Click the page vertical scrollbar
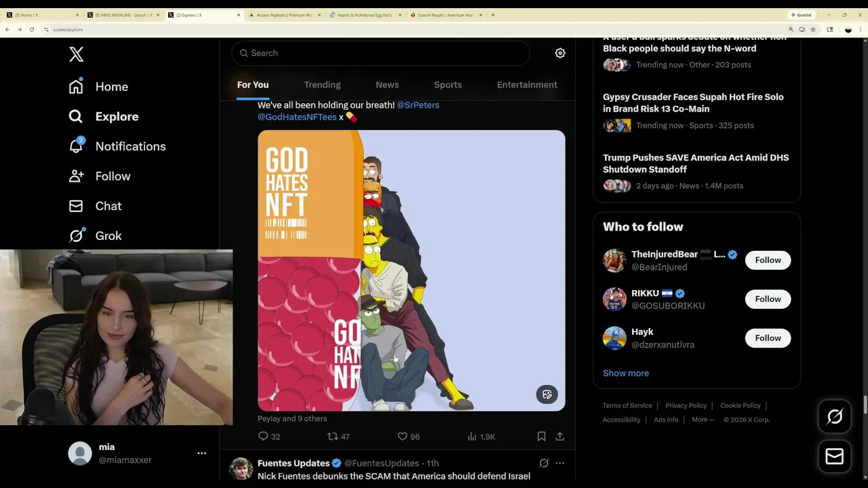868x488 pixels. 865,405
